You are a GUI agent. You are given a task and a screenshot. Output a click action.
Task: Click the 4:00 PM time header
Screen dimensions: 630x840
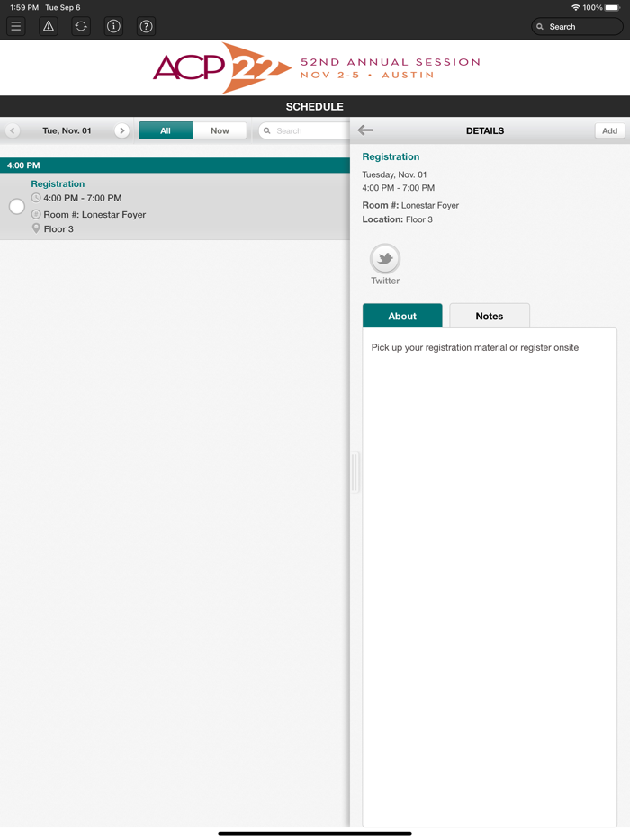[175, 165]
